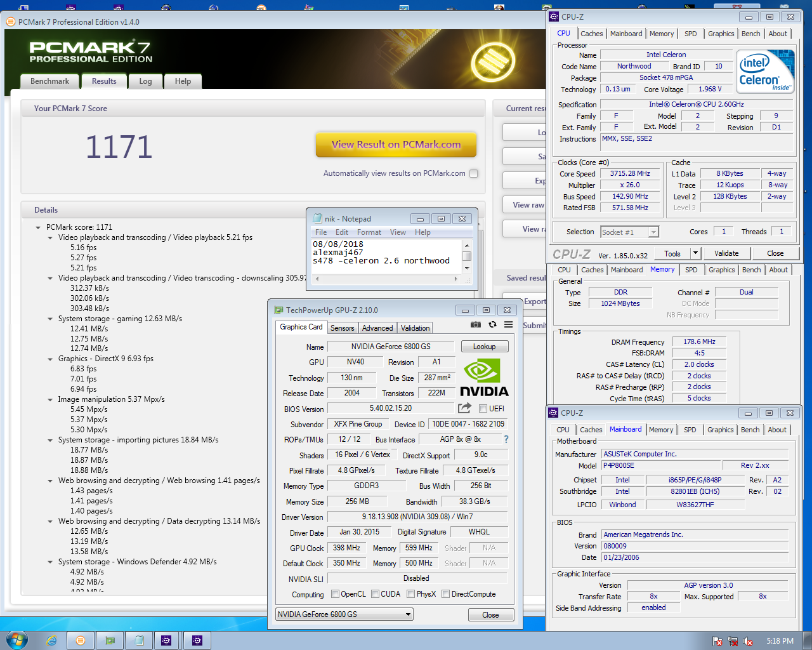Click the last CPU-Z taskbar icon
The image size is (812, 650).
[197, 640]
